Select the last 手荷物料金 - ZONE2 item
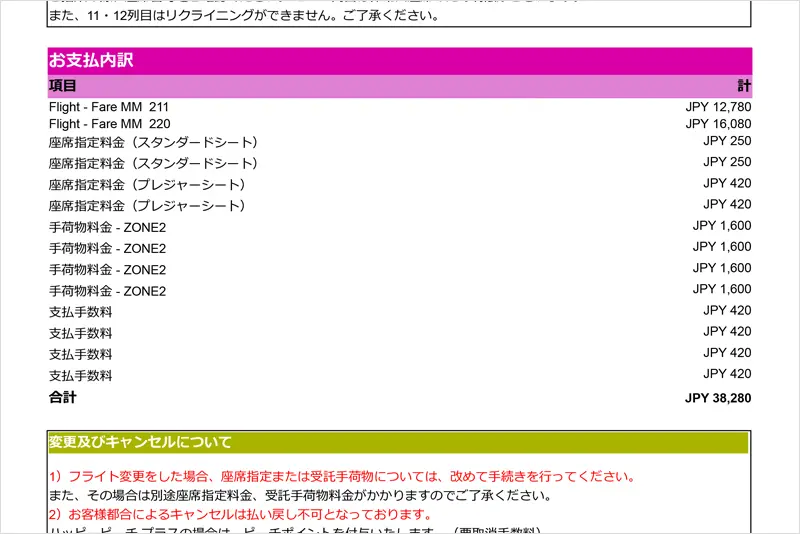 pyautogui.click(x=107, y=291)
